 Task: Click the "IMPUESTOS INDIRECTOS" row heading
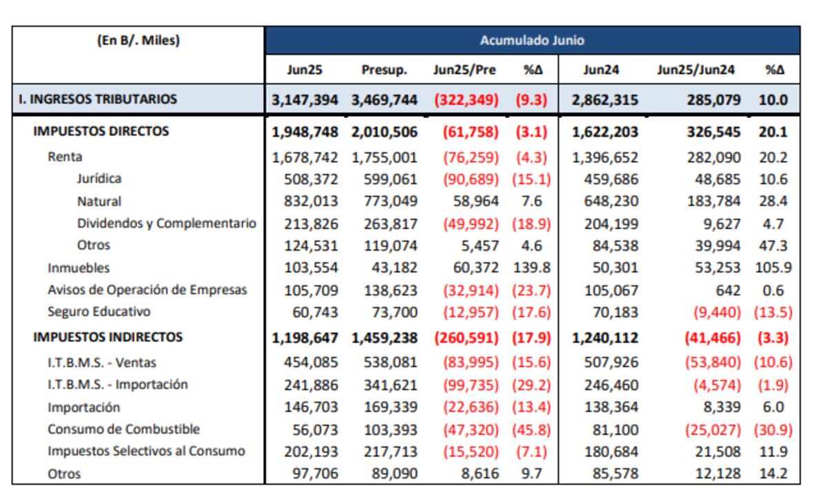(x=108, y=338)
